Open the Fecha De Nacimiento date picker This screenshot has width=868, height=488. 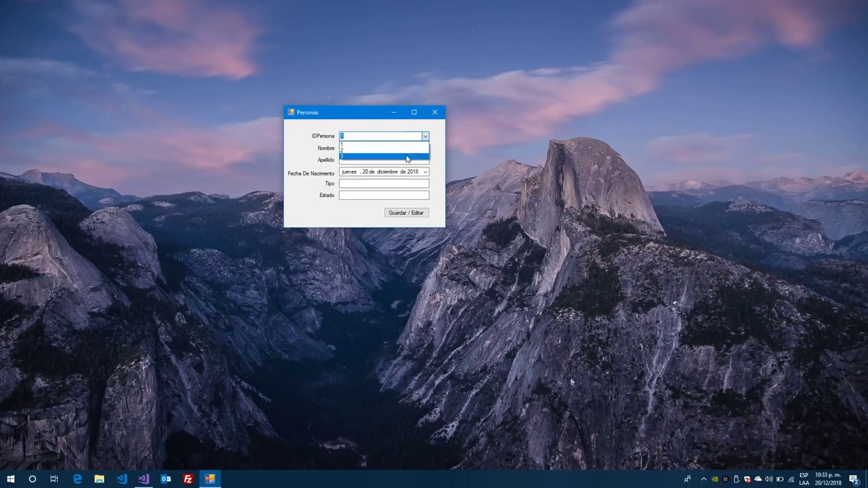425,172
